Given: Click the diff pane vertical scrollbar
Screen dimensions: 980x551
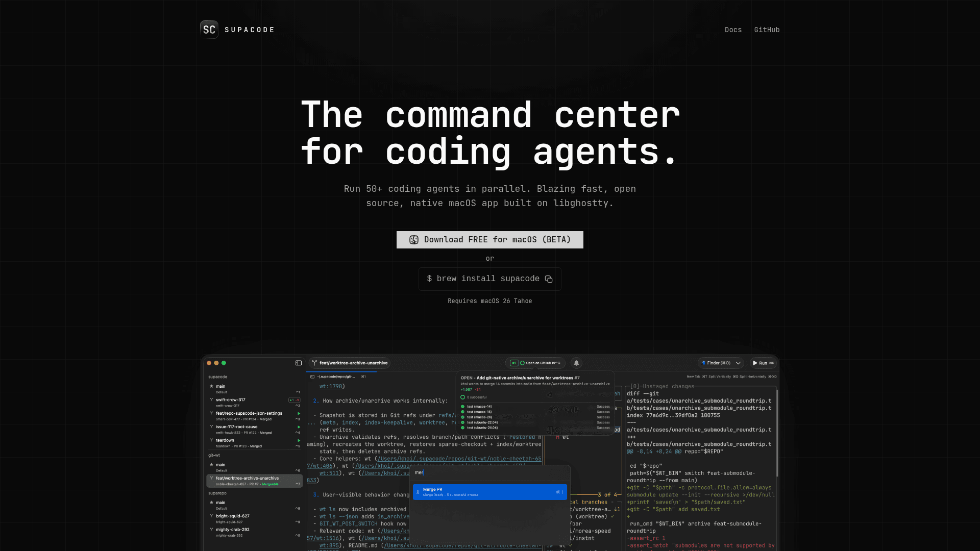Looking at the screenshot, I should click(777, 434).
